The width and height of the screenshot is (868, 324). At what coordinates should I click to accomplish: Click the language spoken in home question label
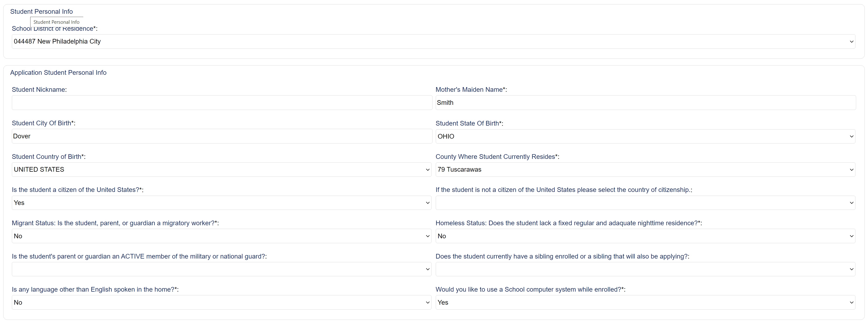pyautogui.click(x=95, y=289)
